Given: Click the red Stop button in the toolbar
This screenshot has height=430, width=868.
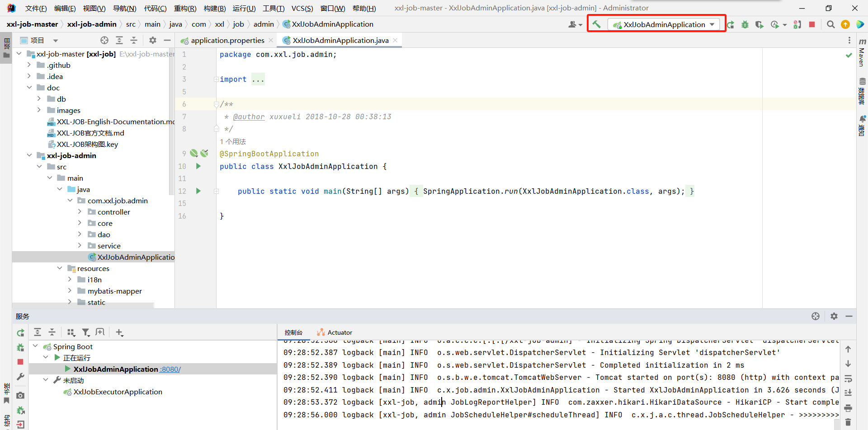Looking at the screenshot, I should [812, 24].
